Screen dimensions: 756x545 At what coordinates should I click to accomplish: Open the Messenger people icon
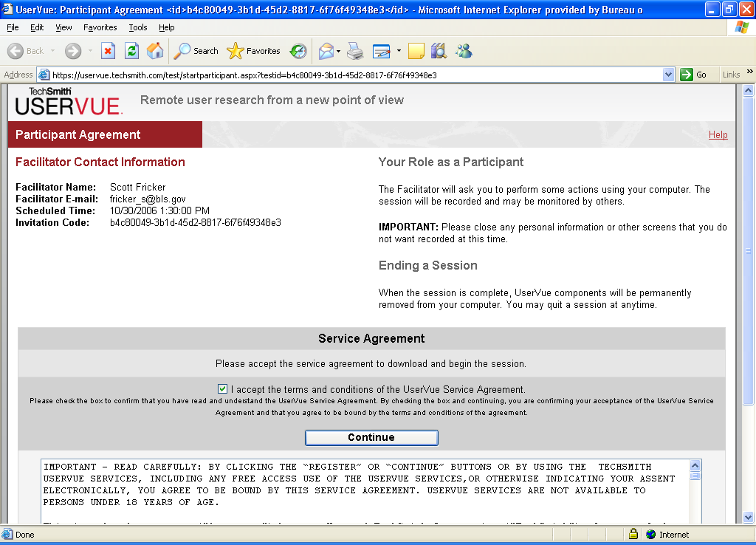point(464,51)
